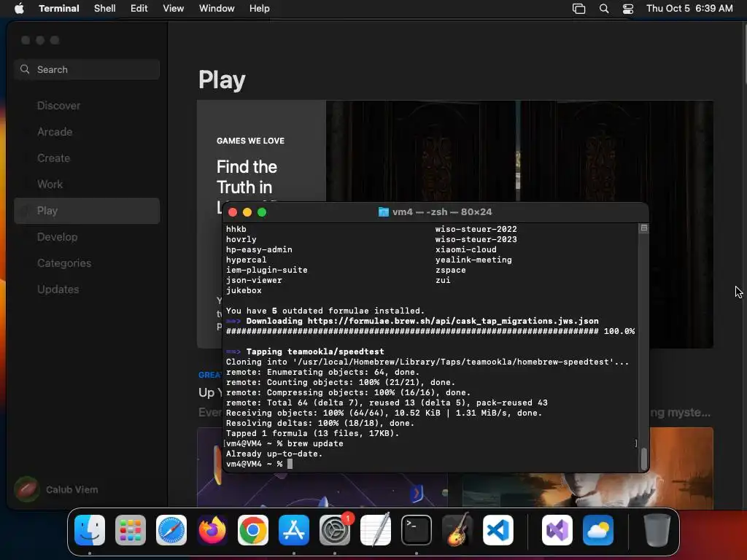Open Calub Viem account in App Store
The width and height of the screenshot is (747, 560).
click(x=56, y=489)
